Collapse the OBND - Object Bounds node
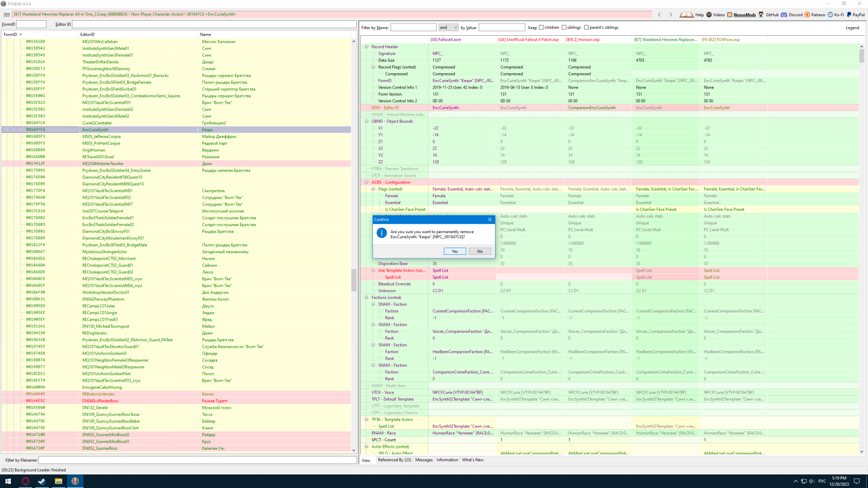This screenshot has width=868, height=488. pyautogui.click(x=367, y=121)
